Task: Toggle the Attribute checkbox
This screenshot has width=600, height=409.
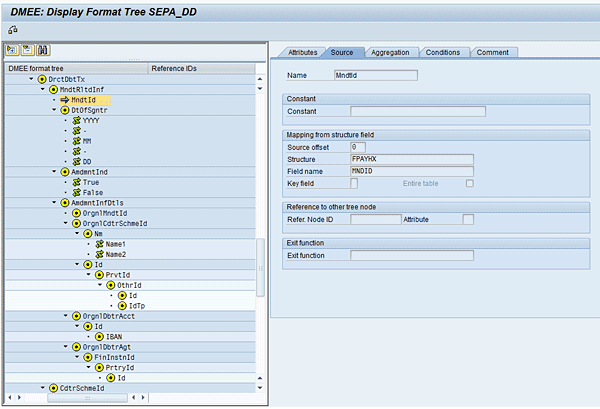Action: click(468, 219)
